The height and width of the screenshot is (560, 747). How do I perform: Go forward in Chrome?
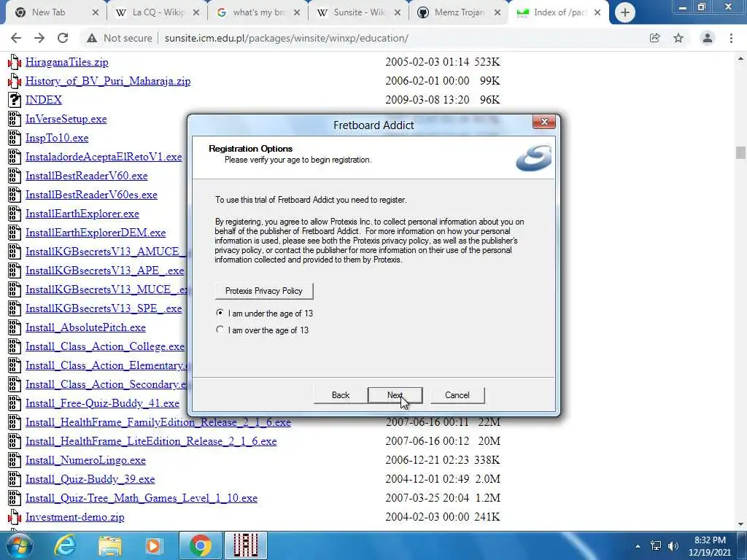point(39,38)
